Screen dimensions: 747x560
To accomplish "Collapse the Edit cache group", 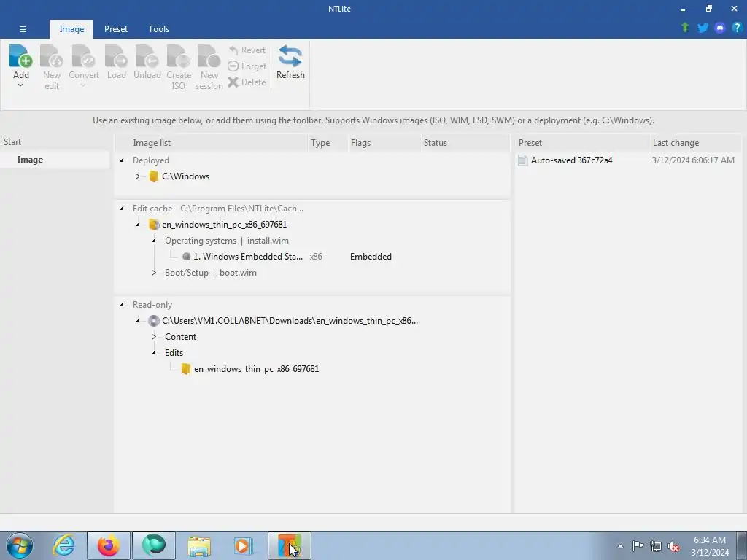I will pyautogui.click(x=122, y=208).
